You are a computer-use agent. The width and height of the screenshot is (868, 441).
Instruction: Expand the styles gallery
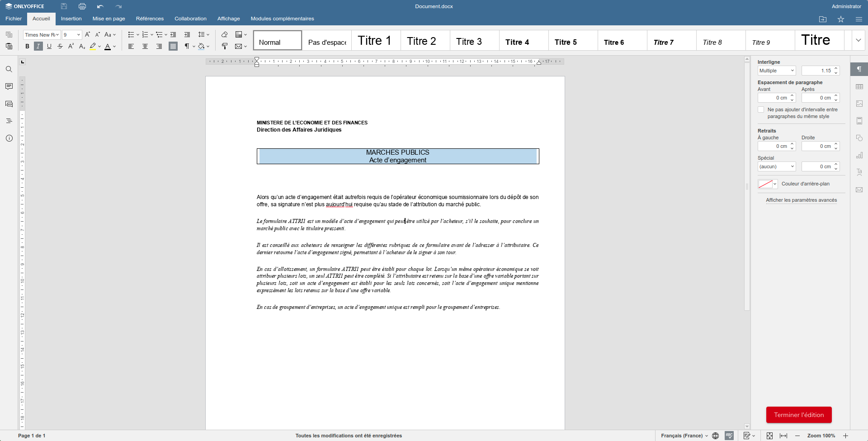pos(859,40)
